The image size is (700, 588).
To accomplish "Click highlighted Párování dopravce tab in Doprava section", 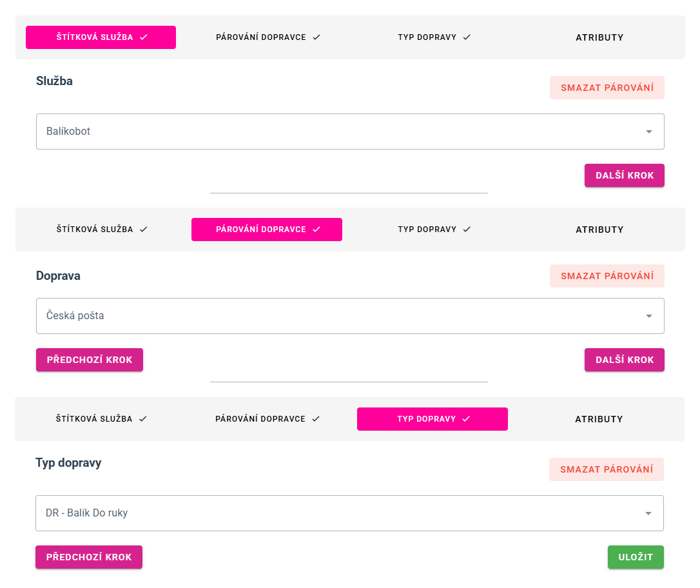I will coord(267,230).
